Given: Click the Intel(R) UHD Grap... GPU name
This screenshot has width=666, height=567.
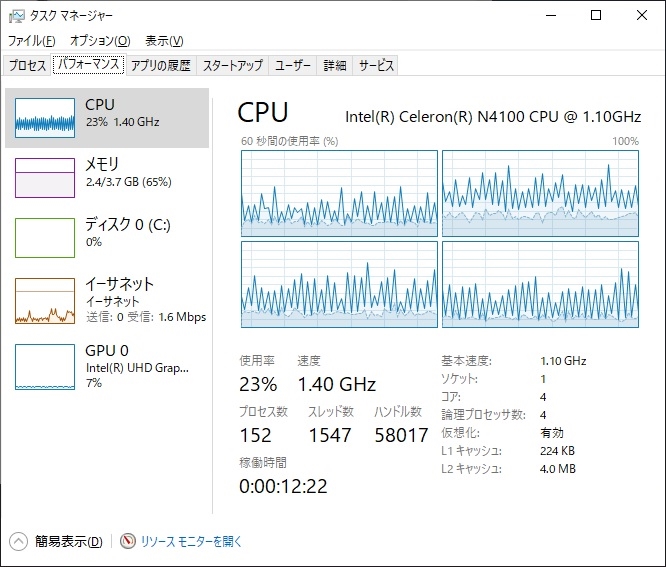Looking at the screenshot, I should click(137, 368).
